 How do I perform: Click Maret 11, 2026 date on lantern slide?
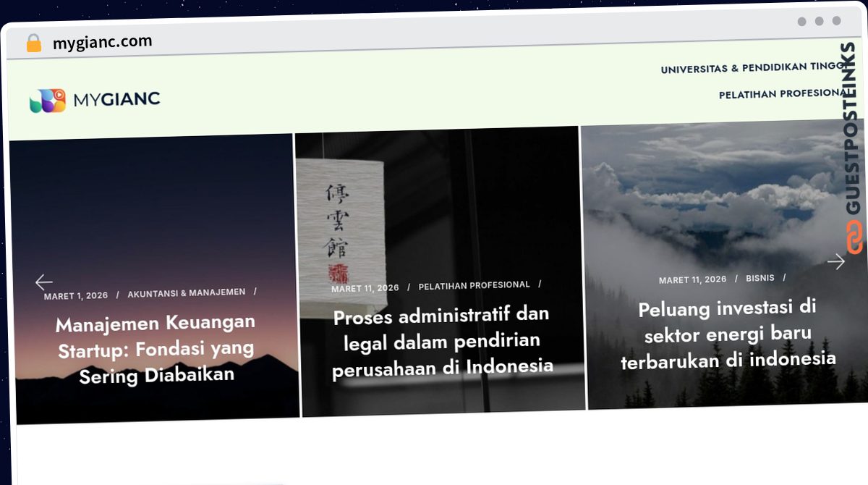coord(365,288)
